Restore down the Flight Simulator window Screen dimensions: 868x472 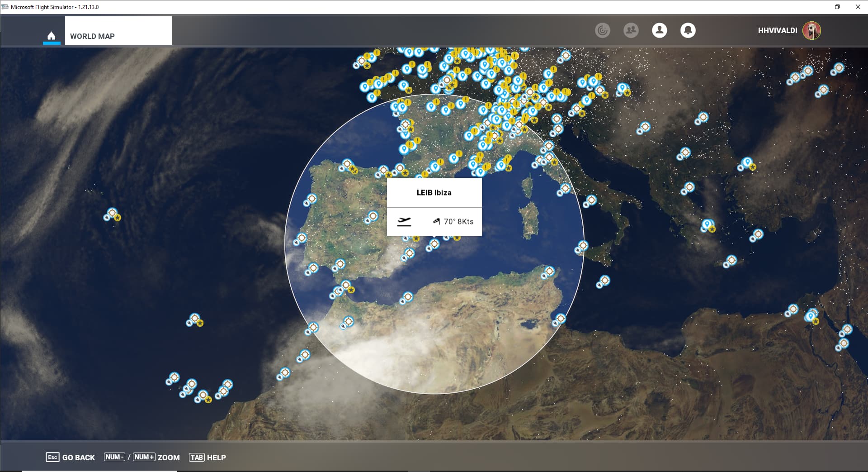pos(837,7)
